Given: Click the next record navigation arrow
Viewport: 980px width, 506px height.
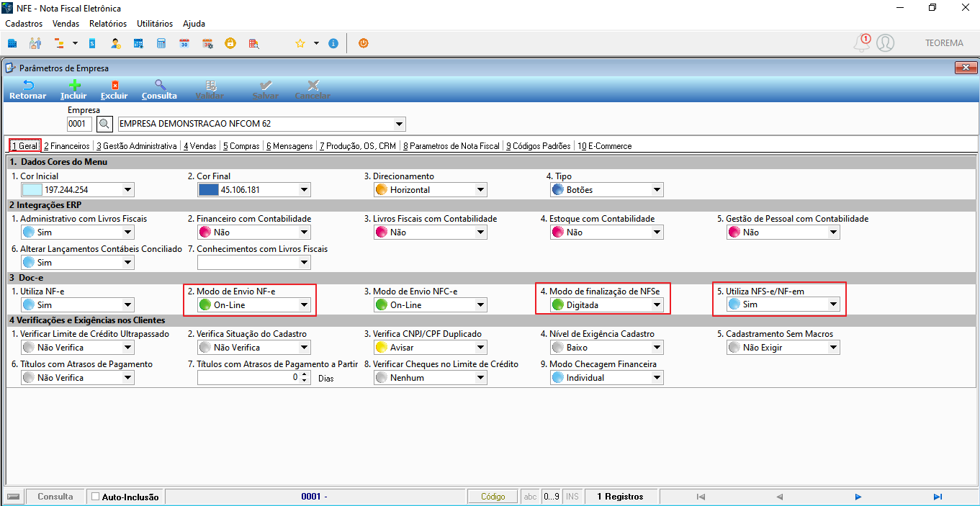Looking at the screenshot, I should (x=858, y=497).
